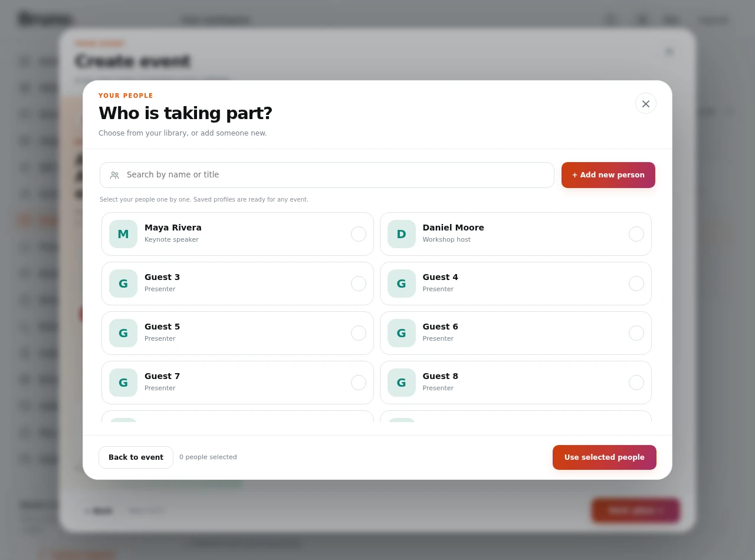The image size is (755, 560).
Task: Click Guest 7's G avatar
Action: 123,383
